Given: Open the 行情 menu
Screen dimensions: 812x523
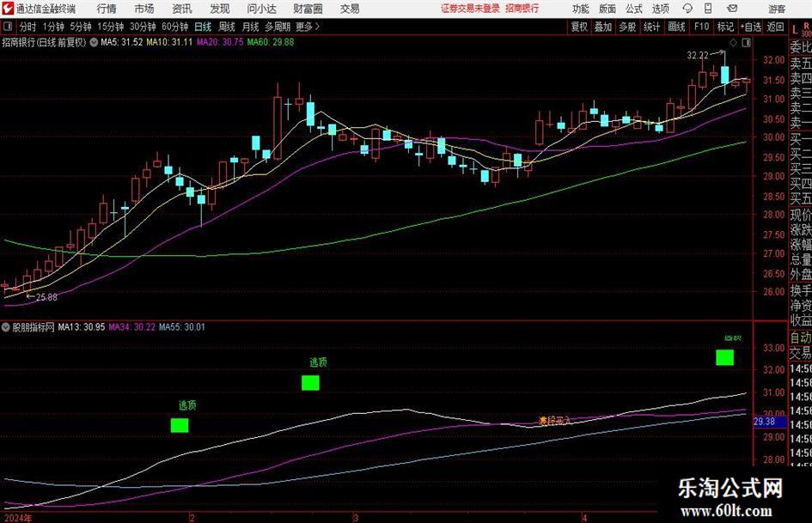Looking at the screenshot, I should click(x=107, y=9).
